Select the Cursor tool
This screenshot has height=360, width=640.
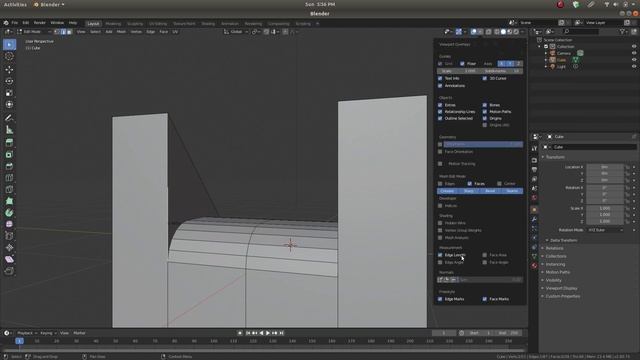(x=9, y=57)
